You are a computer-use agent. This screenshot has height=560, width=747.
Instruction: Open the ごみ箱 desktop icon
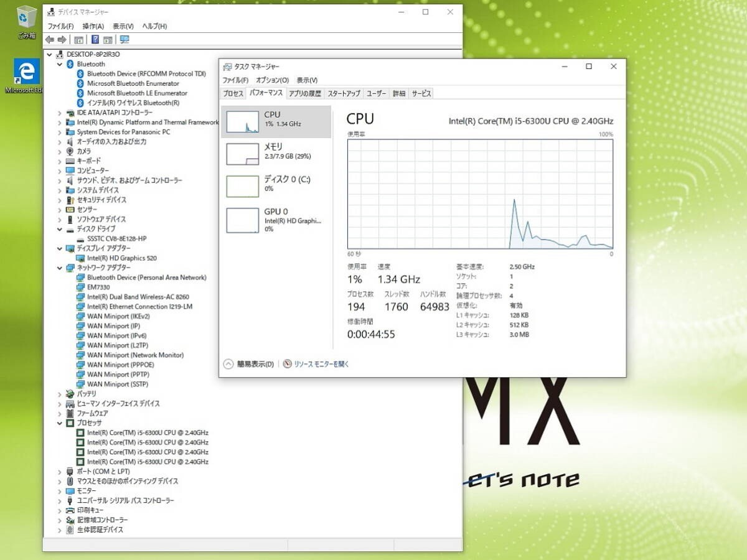(27, 22)
